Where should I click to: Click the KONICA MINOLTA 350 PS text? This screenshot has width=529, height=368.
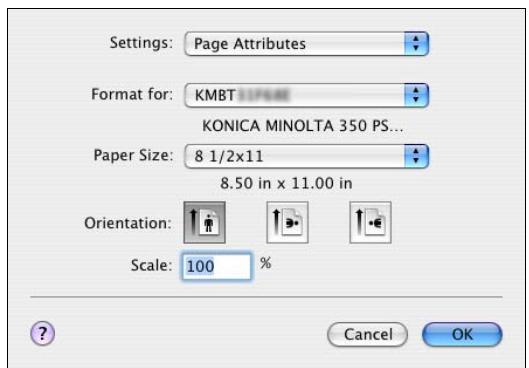click(303, 126)
